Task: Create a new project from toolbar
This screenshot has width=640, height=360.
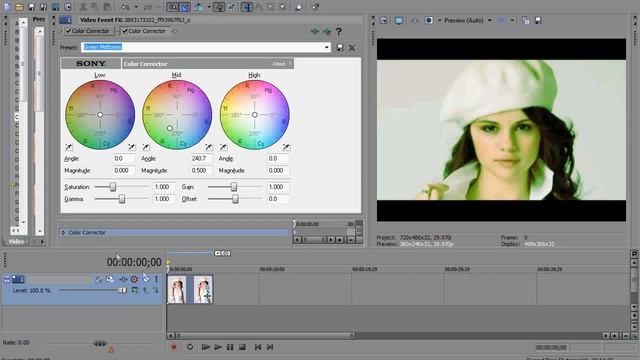Action: point(7,7)
